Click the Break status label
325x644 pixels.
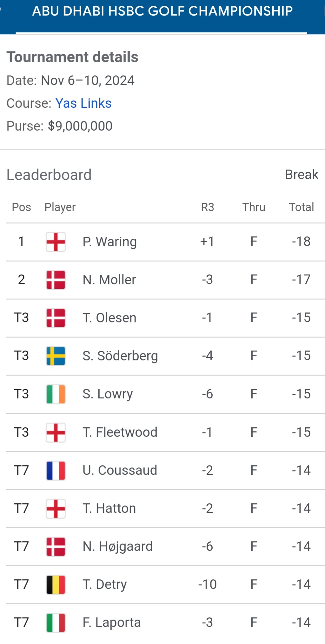[302, 175]
